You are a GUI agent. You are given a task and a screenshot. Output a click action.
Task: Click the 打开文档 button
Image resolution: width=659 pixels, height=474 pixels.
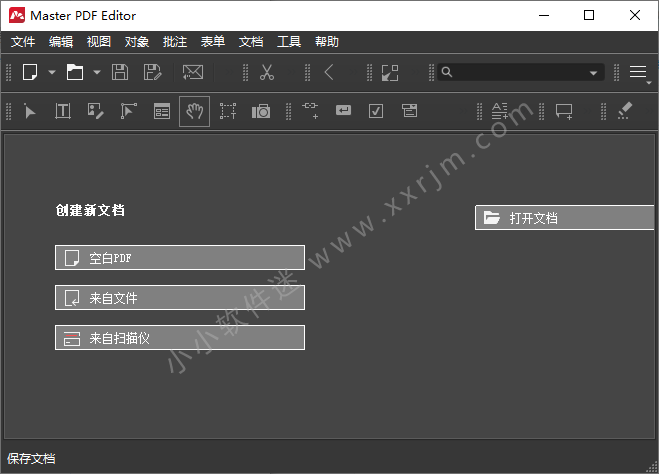[x=564, y=218]
